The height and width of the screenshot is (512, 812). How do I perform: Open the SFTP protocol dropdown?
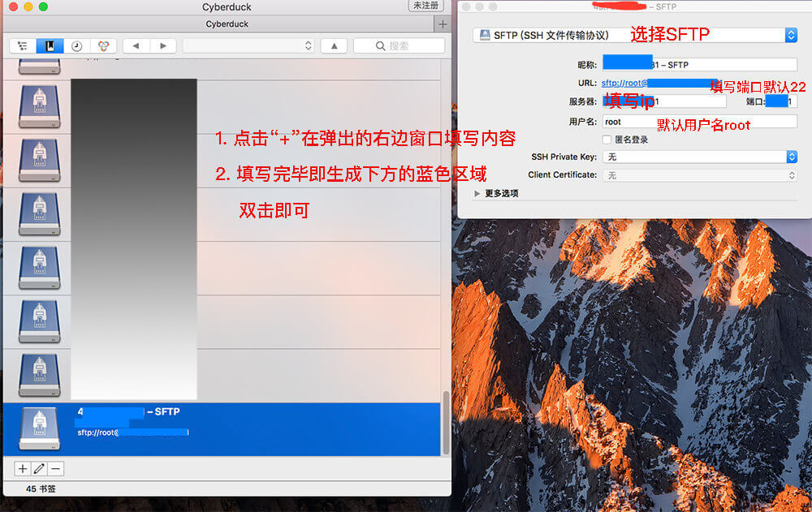(634, 35)
